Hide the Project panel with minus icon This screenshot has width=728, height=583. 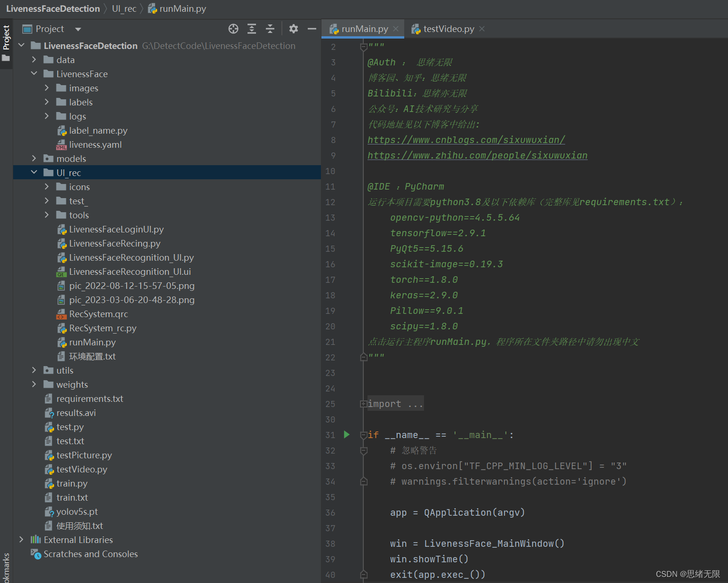coord(312,29)
